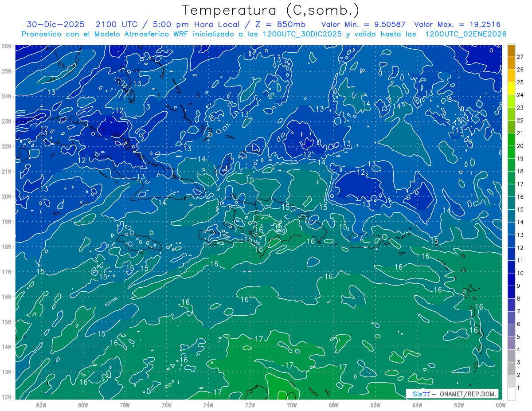The width and height of the screenshot is (532, 411).
Task: Click the "64W" longitude label
Action: (x=417, y=405)
